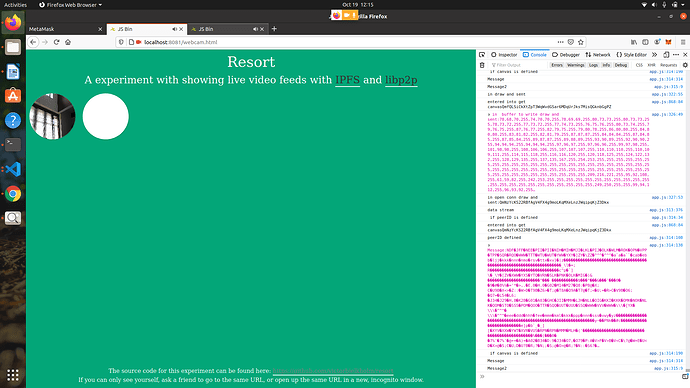This screenshot has height=388, width=690.
Task: Toggle the Info filter in console
Action: (606, 65)
